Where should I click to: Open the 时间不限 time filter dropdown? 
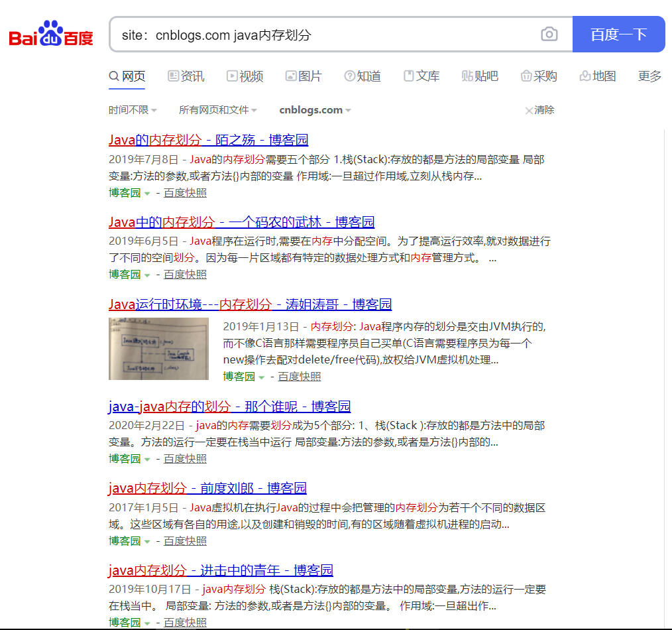pos(132,110)
